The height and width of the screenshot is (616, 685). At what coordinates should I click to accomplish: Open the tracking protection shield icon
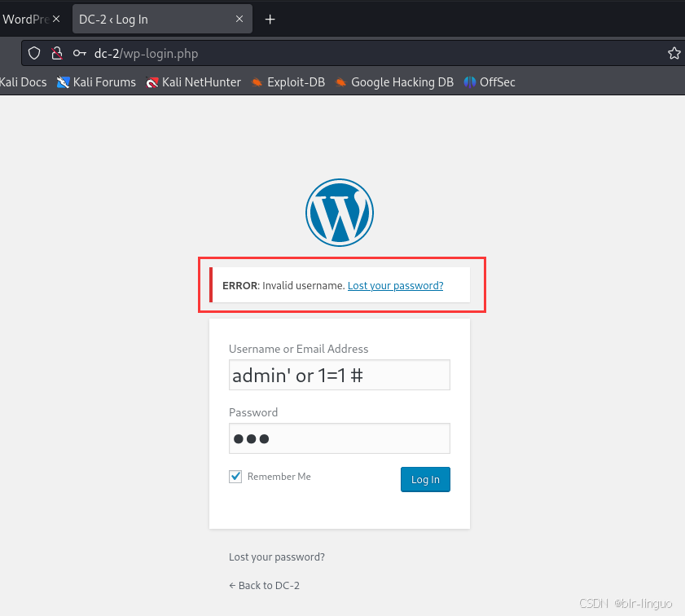point(34,53)
